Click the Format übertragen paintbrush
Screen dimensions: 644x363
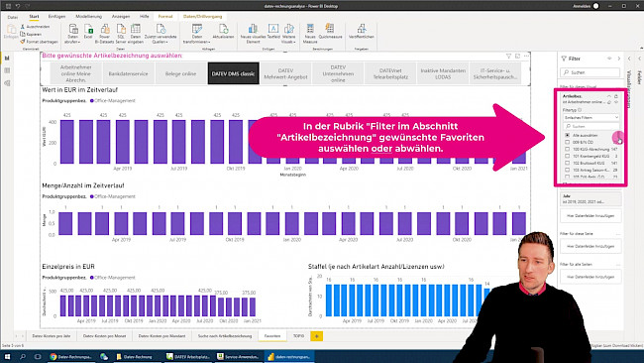pos(23,41)
